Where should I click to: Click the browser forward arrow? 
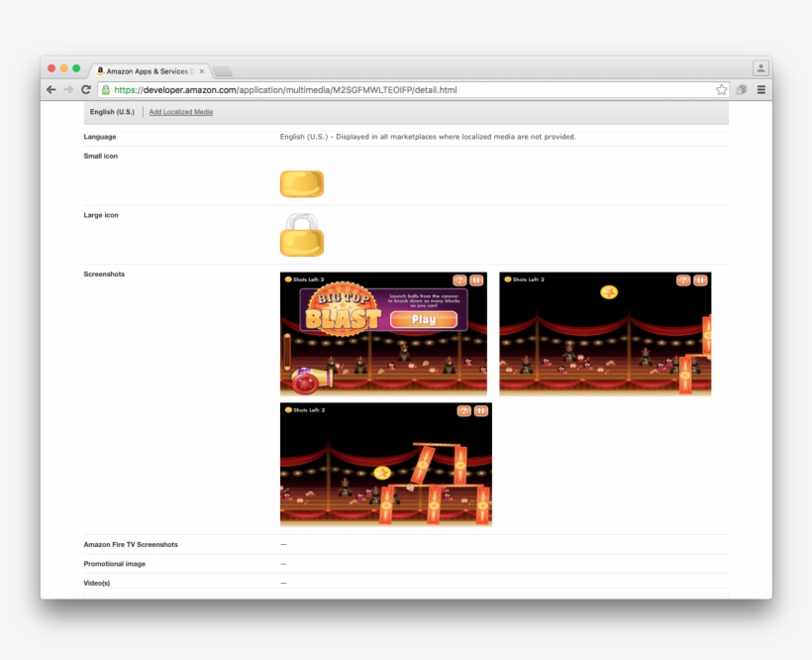pos(68,89)
